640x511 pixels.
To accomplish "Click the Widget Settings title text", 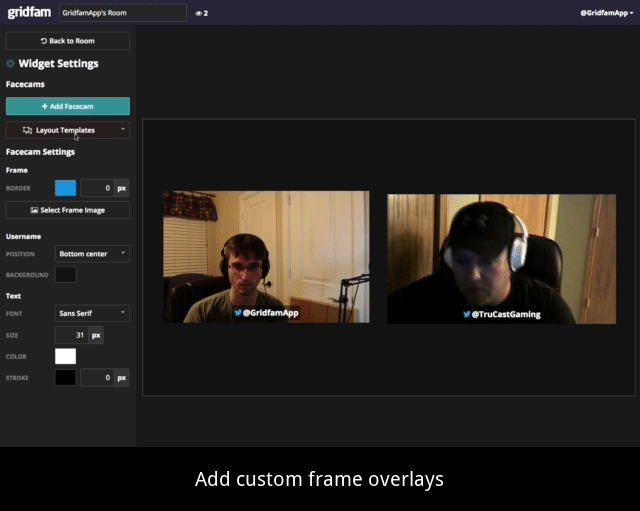I will pyautogui.click(x=58, y=64).
